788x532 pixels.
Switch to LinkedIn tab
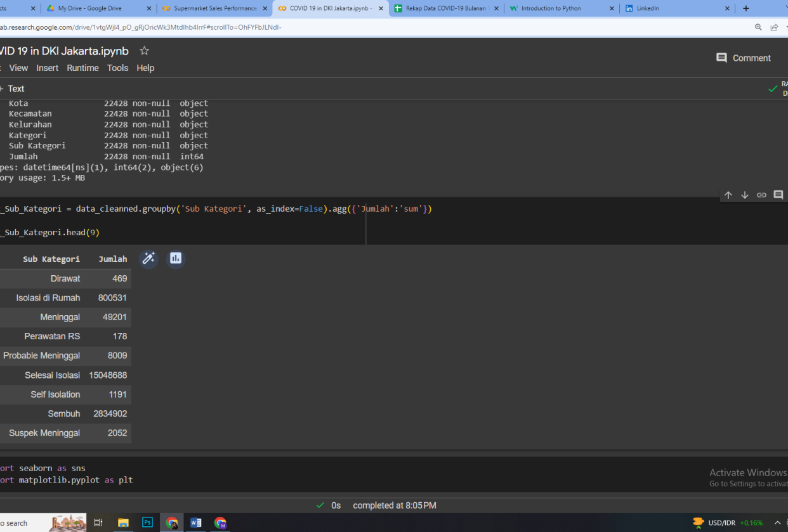point(676,8)
